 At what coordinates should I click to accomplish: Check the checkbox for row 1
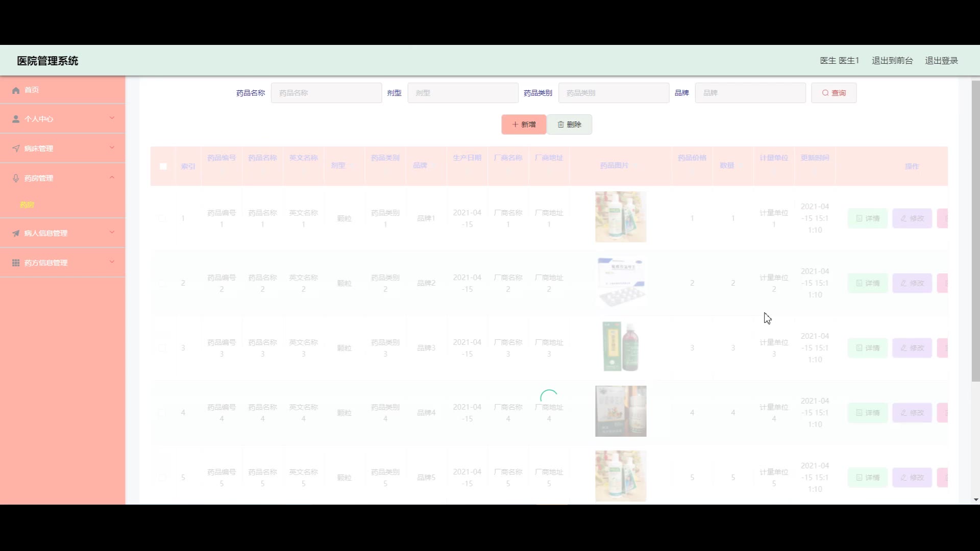[x=162, y=218]
